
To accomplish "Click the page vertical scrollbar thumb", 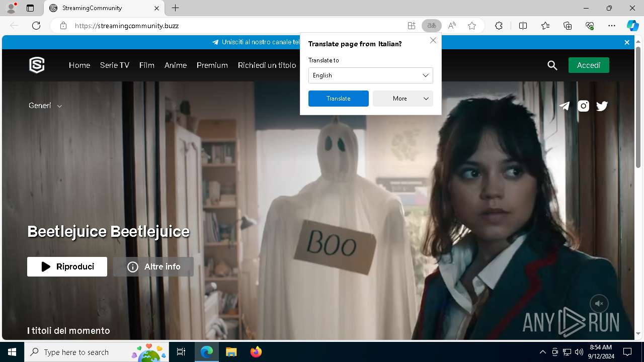I will point(638,108).
